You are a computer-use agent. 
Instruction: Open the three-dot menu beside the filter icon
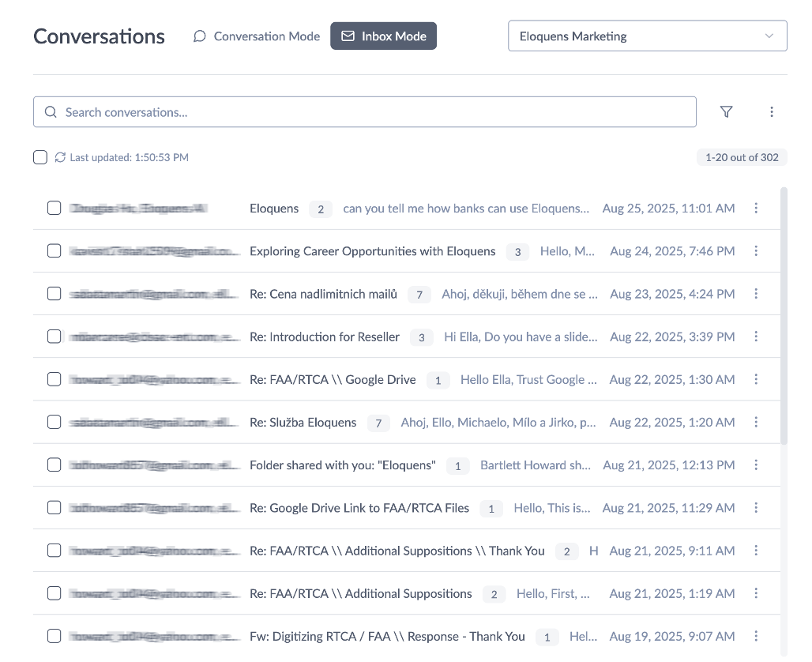point(772,112)
